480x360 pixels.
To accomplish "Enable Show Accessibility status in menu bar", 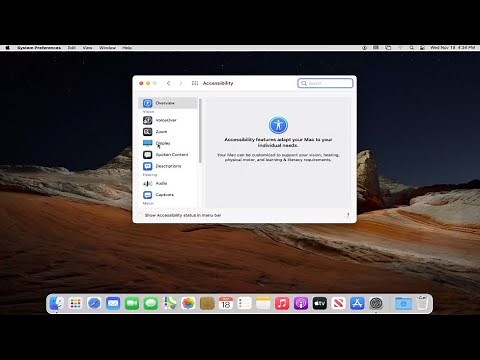I will (140, 215).
